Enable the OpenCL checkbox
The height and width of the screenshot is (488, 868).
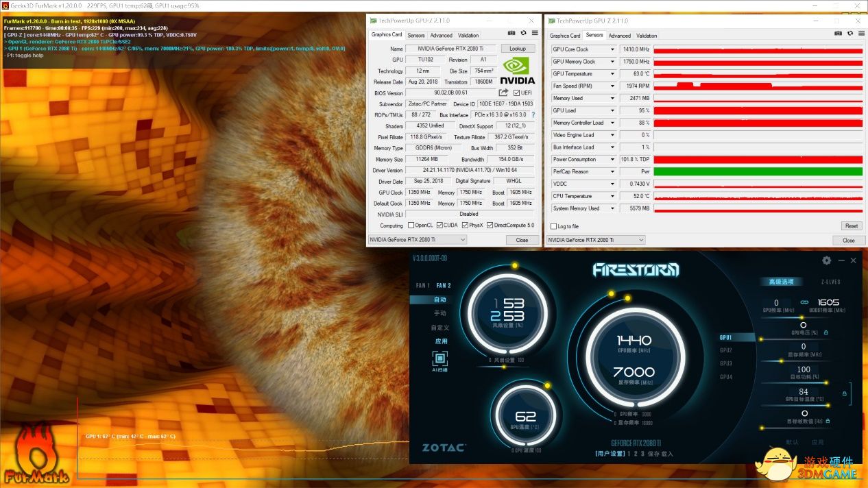tap(411, 225)
